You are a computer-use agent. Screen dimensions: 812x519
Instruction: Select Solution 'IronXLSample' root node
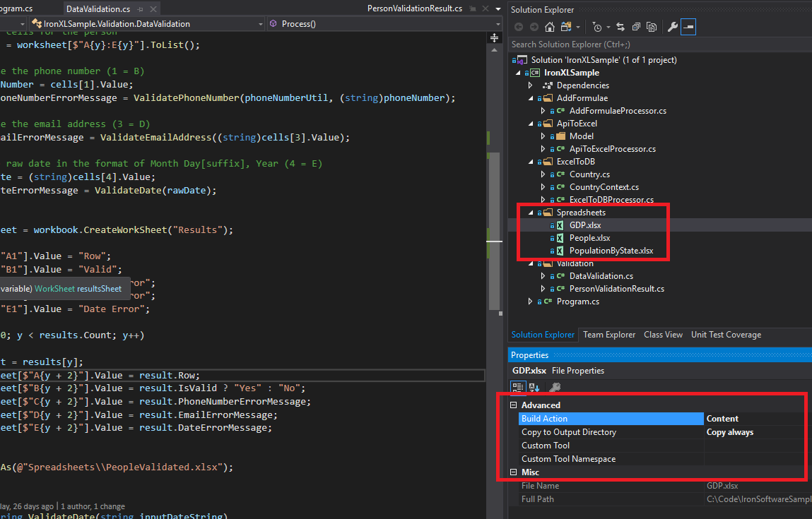coord(604,60)
